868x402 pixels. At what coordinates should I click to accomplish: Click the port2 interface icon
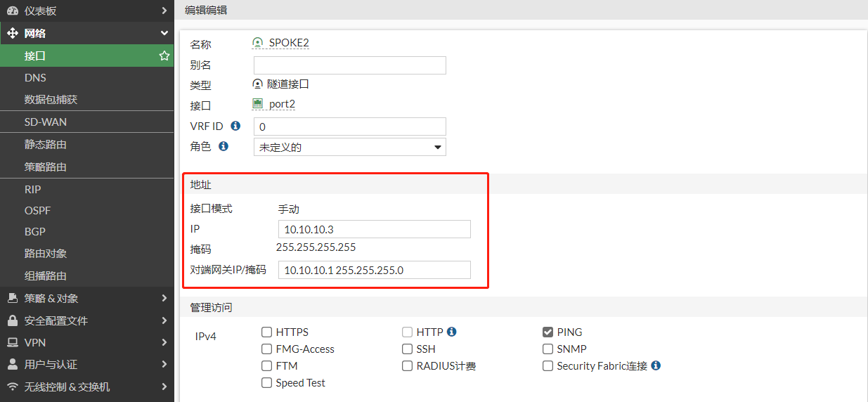click(x=258, y=104)
